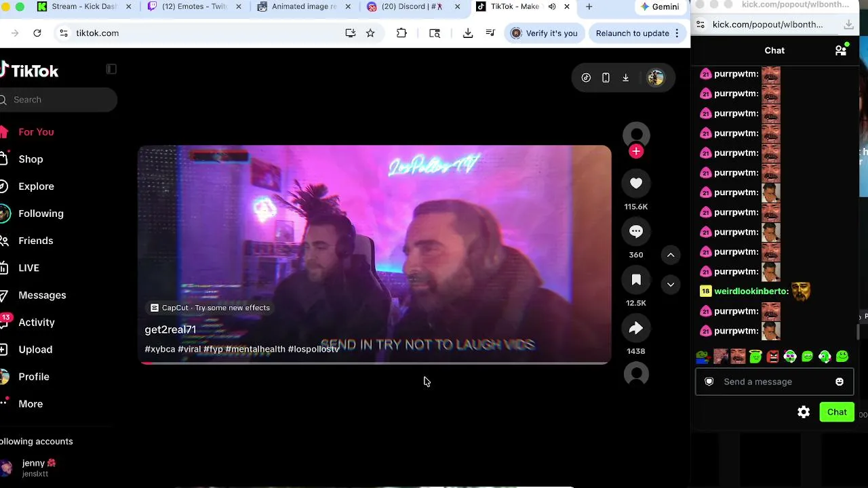Open the viewer list icon in the Kick chat header
This screenshot has width=868, height=488.
coord(841,50)
